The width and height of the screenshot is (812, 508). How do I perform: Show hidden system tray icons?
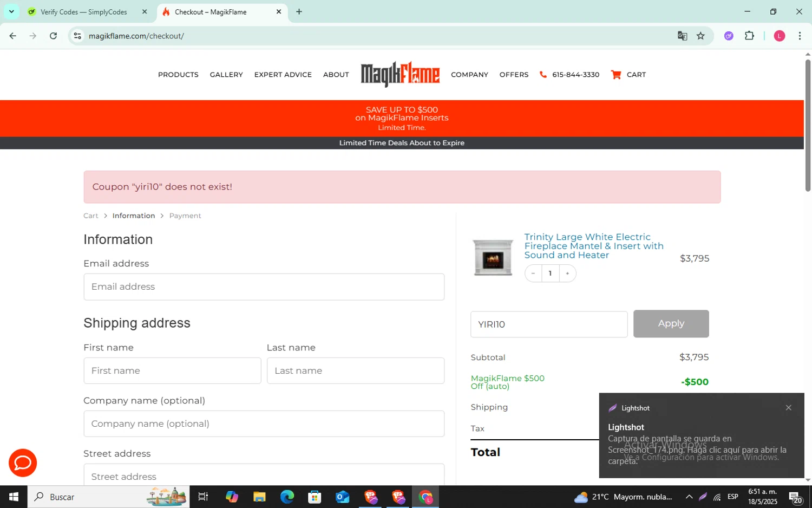(x=689, y=497)
